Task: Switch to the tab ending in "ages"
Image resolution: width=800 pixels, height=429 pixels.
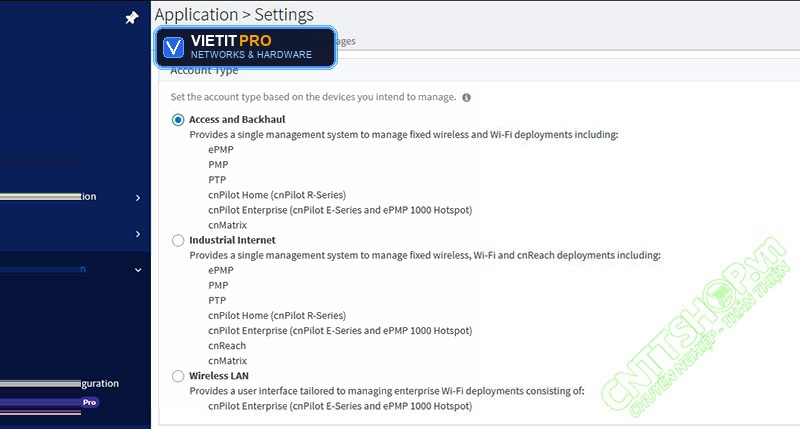Action: coord(346,41)
